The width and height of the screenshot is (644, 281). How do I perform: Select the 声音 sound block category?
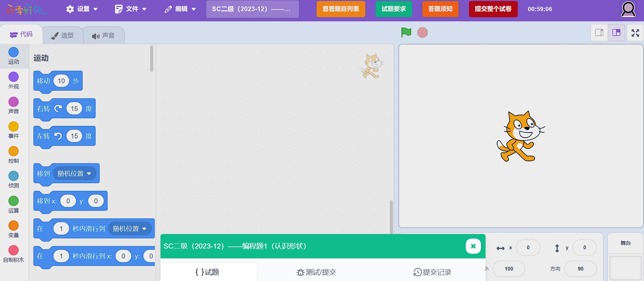click(14, 105)
